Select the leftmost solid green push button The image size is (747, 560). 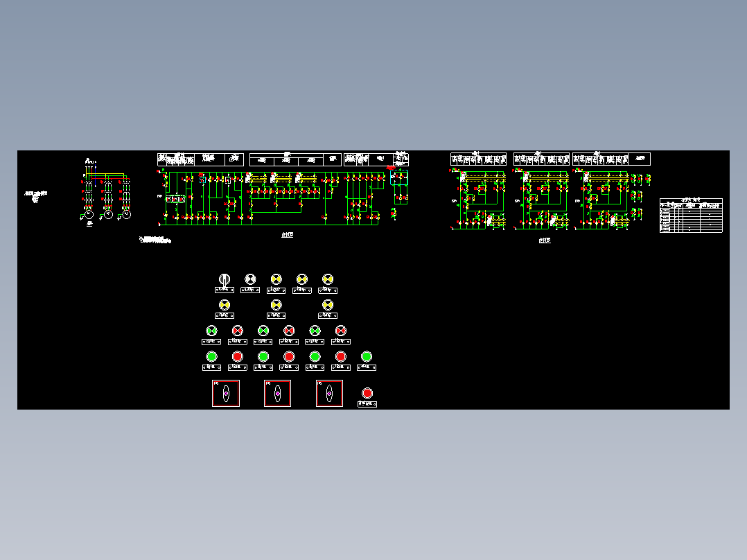coord(211,356)
